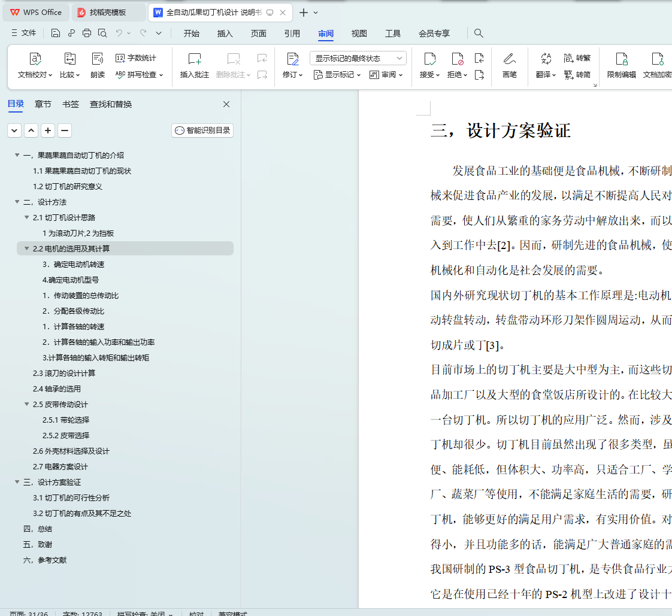The image size is (672, 616).
Task: Open 字数统计 word count tool
Action: tap(136, 58)
